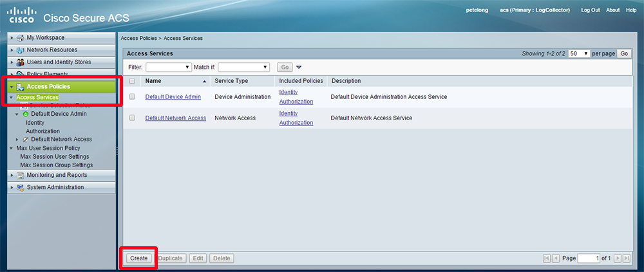Select Access Services in navigation tree
The image size is (644, 272).
tap(37, 97)
